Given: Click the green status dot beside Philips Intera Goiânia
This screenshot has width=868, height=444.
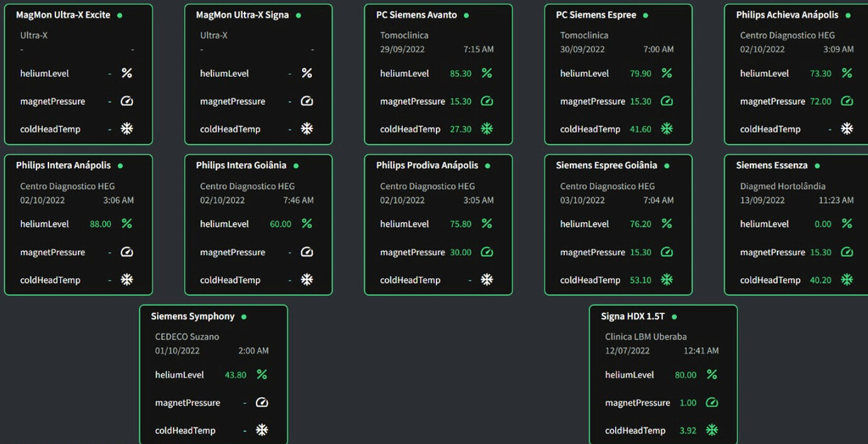Looking at the screenshot, I should coord(296,166).
